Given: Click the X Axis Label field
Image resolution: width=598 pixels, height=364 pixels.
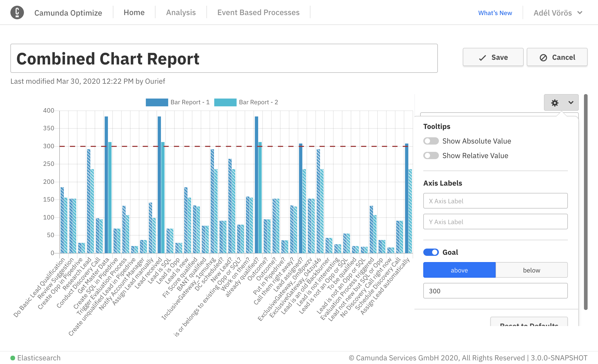Looking at the screenshot, I should tap(495, 201).
